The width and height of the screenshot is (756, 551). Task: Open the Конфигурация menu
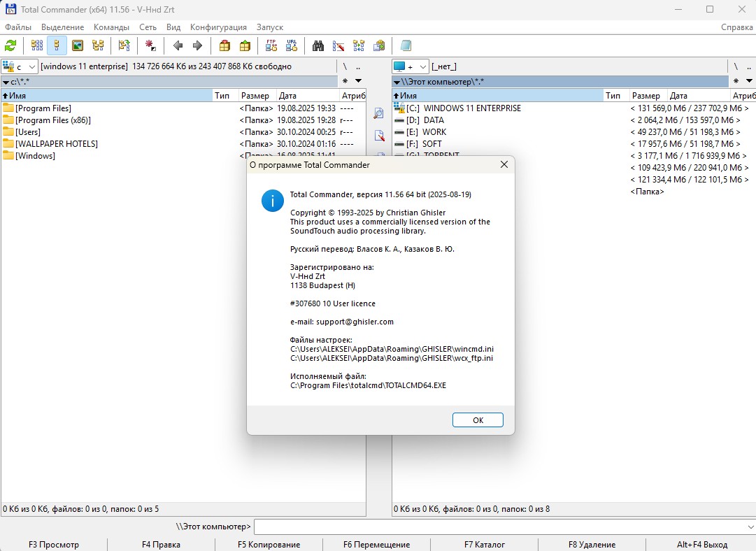[218, 27]
